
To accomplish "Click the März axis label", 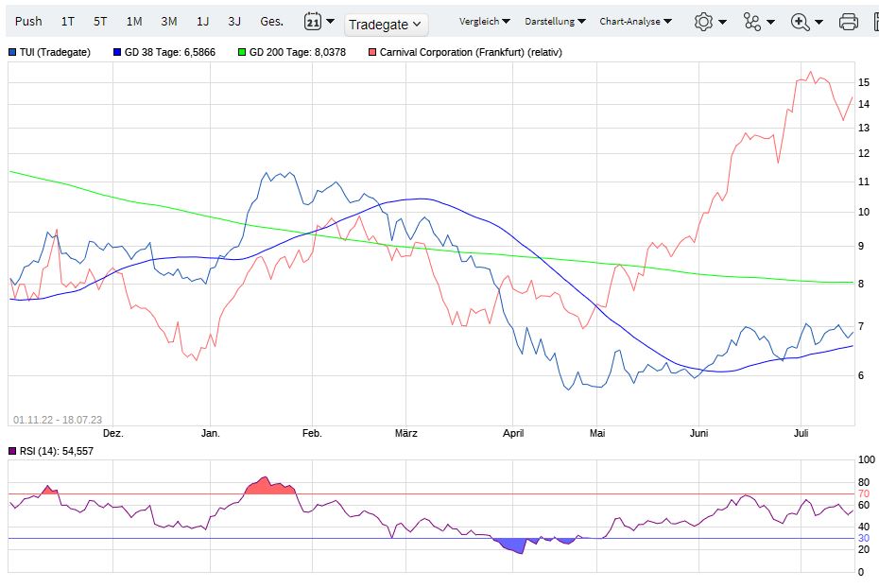I will (405, 433).
